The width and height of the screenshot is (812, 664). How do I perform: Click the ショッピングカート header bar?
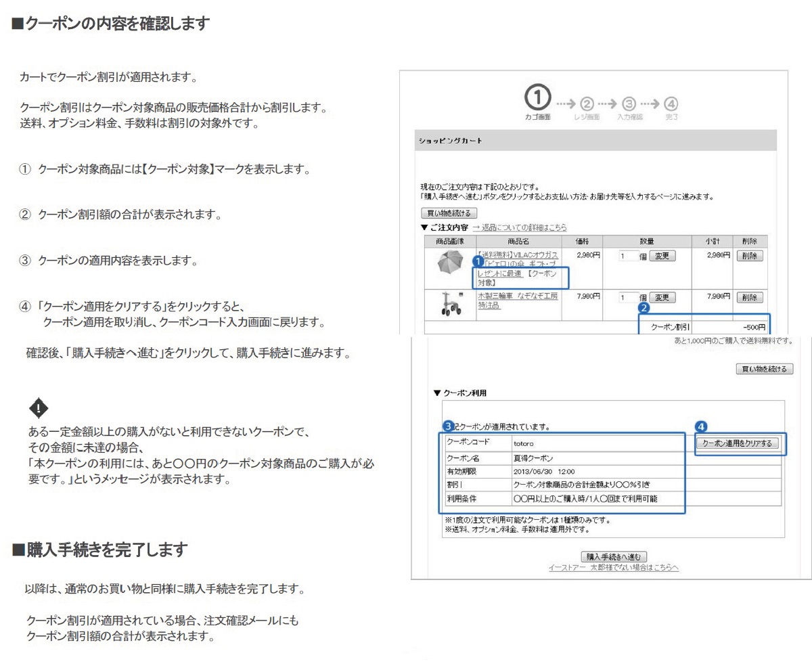tap(595, 140)
